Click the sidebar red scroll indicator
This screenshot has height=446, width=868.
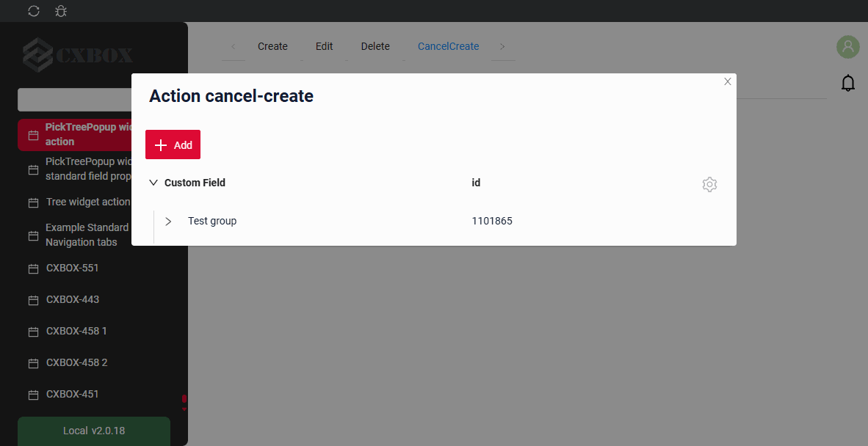click(x=184, y=399)
